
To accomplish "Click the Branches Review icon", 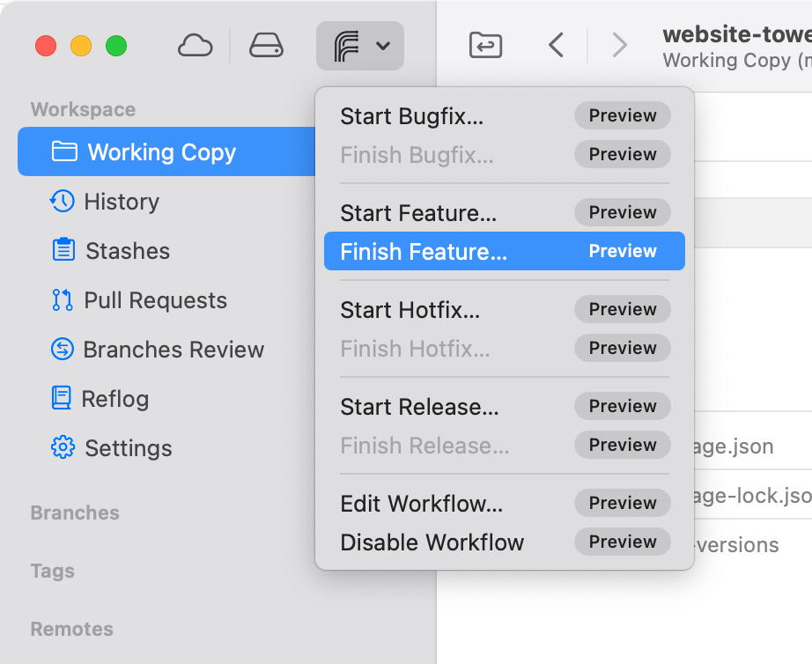I will 61,350.
